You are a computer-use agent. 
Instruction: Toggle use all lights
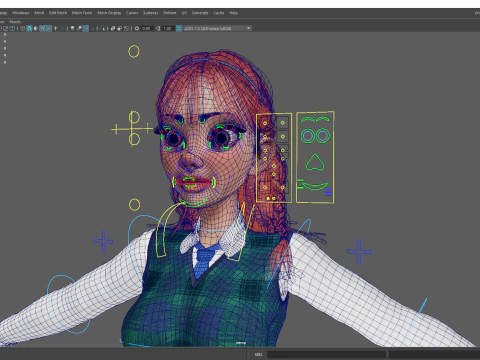coord(55,28)
